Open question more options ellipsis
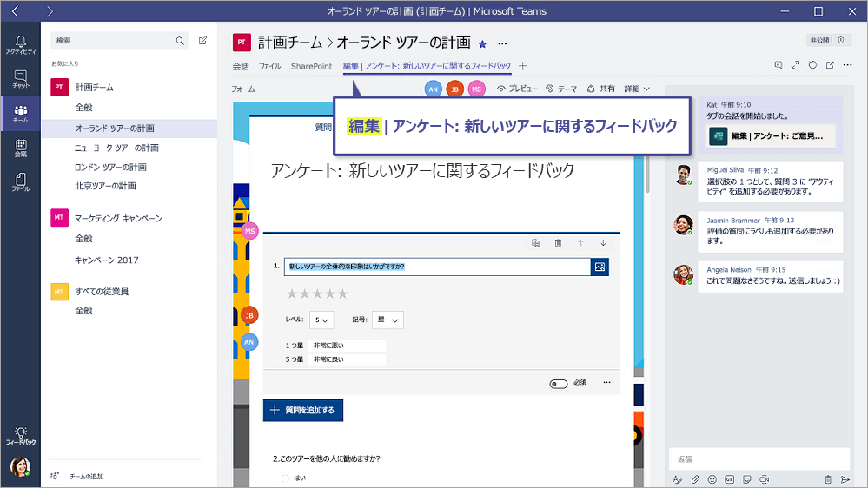Viewport: 868px width, 488px height. [606, 382]
